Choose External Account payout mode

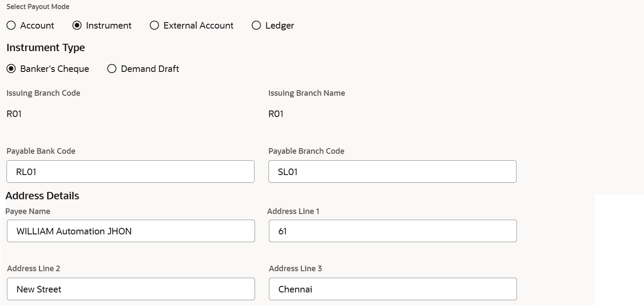(x=154, y=26)
